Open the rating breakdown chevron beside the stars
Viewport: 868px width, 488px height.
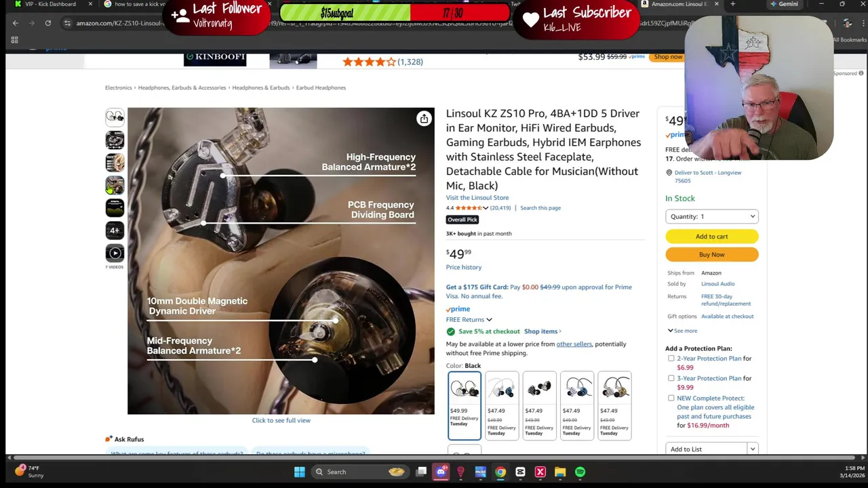point(485,208)
